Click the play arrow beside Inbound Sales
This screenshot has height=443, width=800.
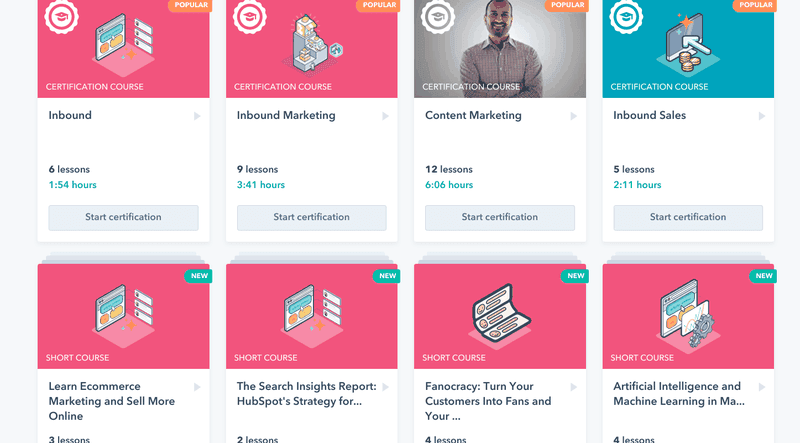click(762, 116)
